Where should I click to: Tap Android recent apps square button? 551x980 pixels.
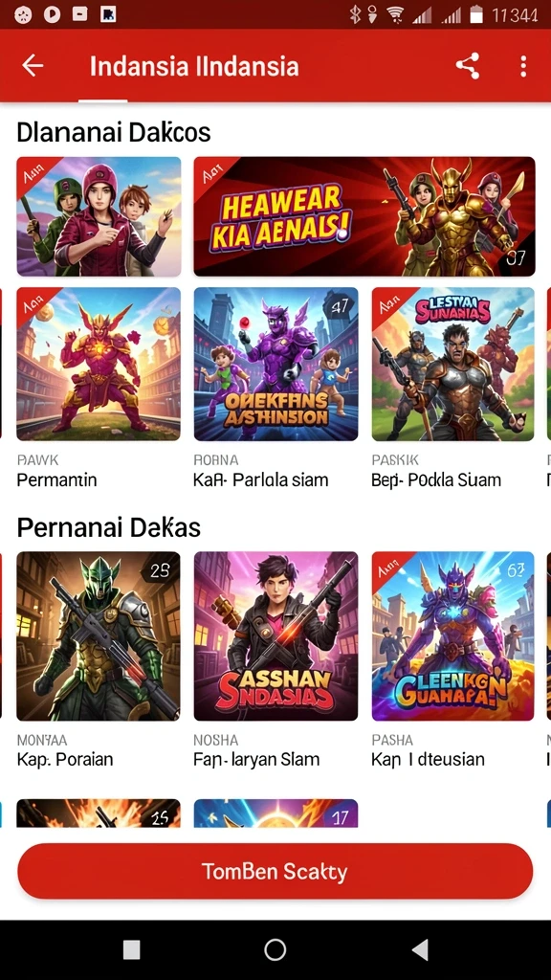(131, 950)
